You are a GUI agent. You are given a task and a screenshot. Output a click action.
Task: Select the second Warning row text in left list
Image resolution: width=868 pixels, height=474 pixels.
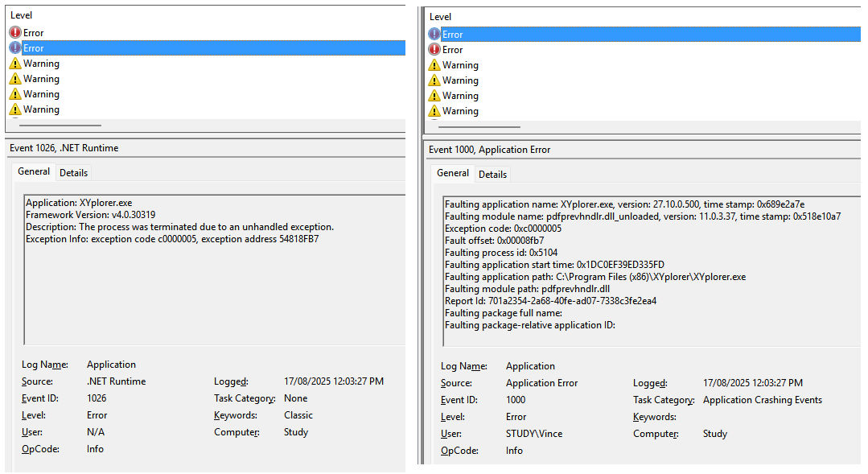click(41, 79)
